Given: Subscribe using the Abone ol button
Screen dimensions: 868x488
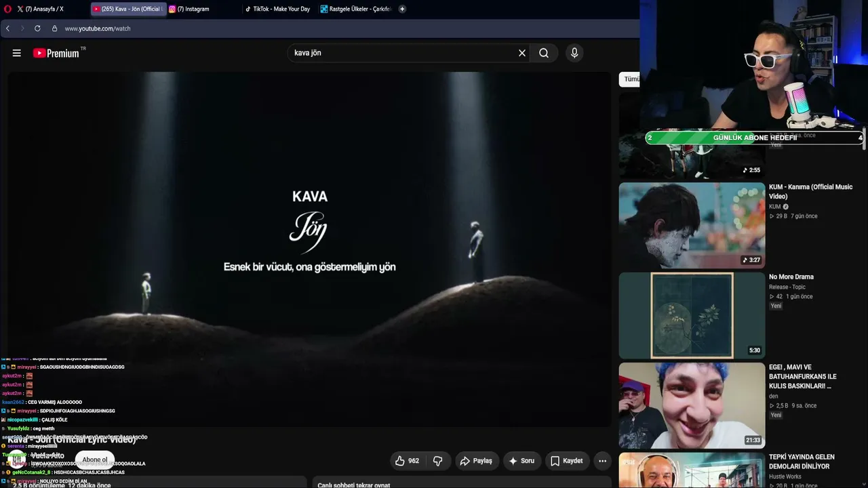Looking at the screenshot, I should [x=94, y=460].
